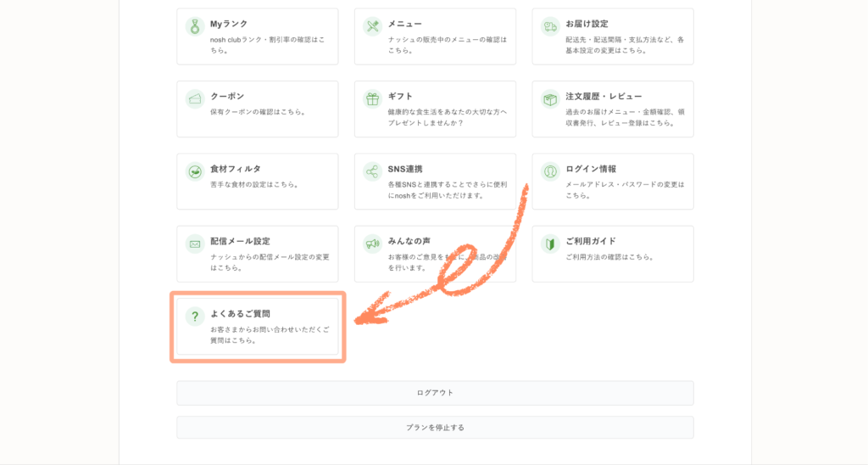Click the share icon for SNS連携
868x465 pixels.
click(373, 171)
